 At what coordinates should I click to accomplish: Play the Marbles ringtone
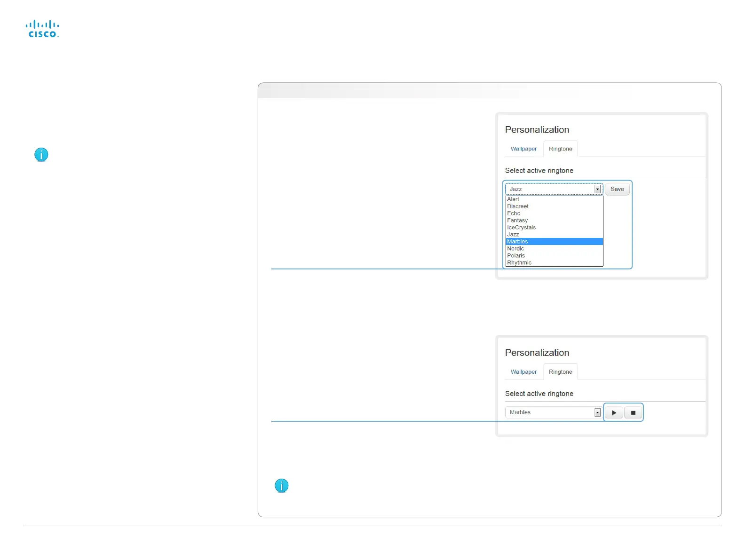point(614,412)
